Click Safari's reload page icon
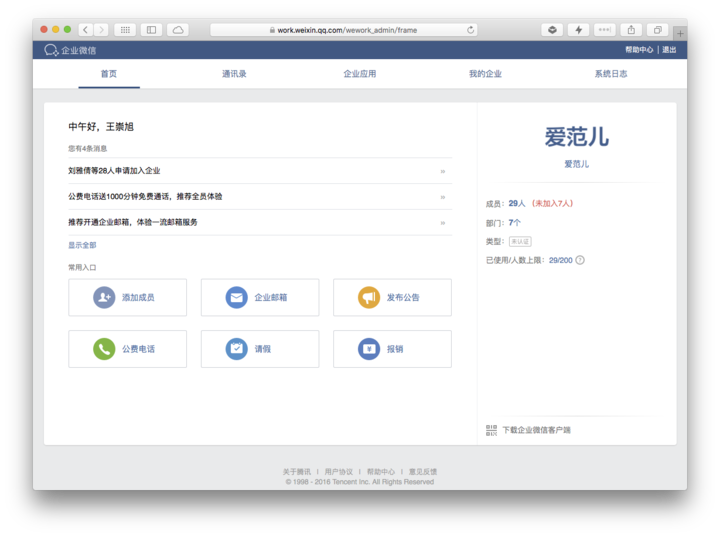 coord(471,30)
